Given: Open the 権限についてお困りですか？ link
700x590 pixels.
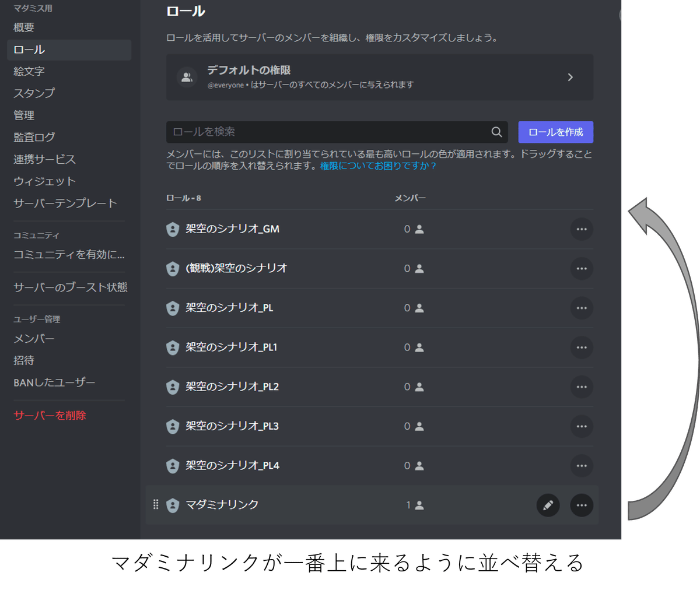Looking at the screenshot, I should pos(378,166).
